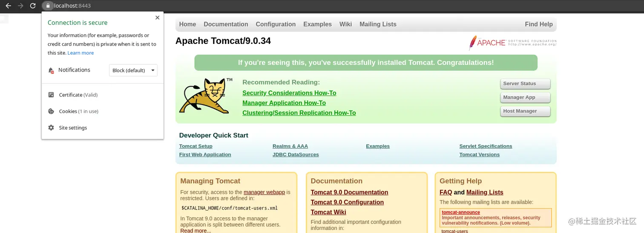Open Tomcat Versions link
The width and height of the screenshot is (644, 233).
click(x=480, y=154)
